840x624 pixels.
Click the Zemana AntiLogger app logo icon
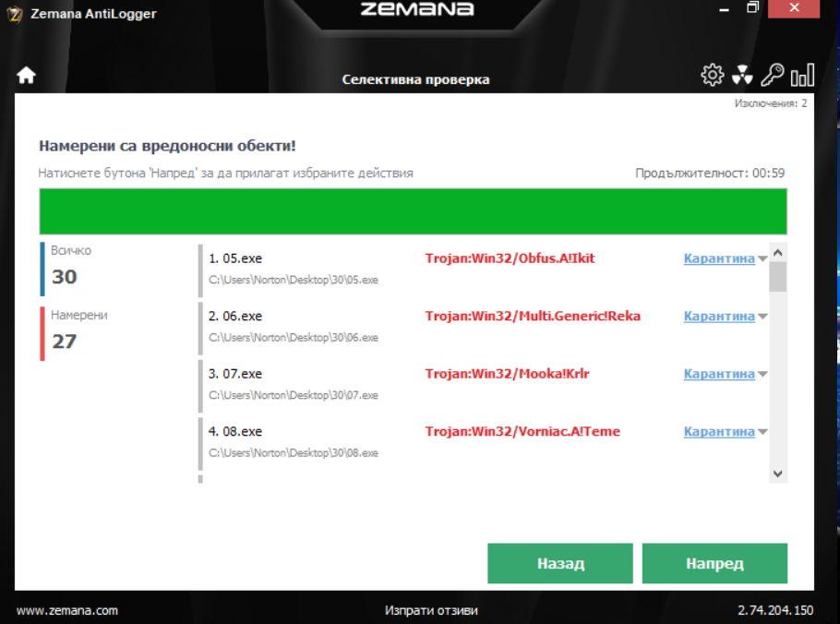(15, 14)
